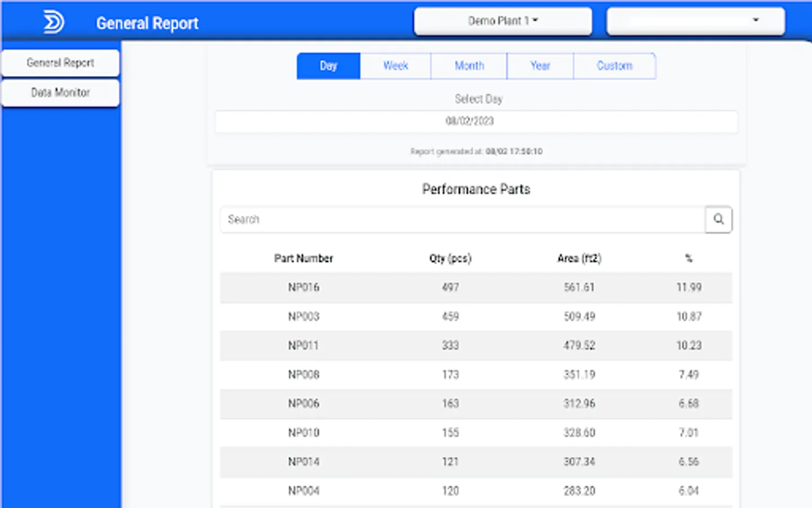Click quantity value 333

450,345
